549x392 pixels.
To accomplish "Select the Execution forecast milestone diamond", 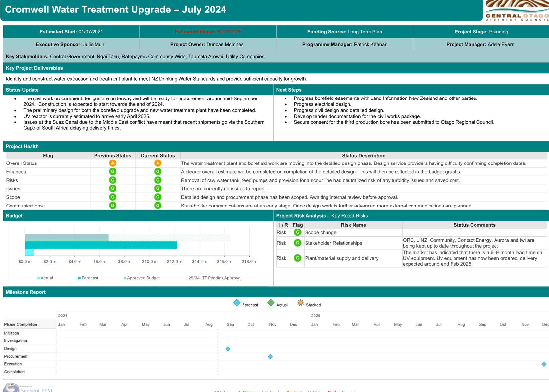I will (x=544, y=364).
